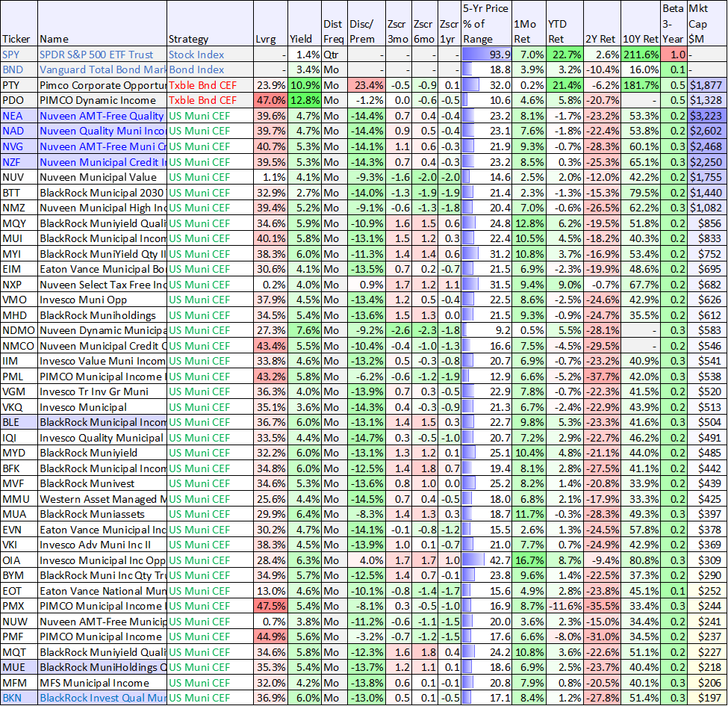Click PDO Txble Bnd CEF strategy cell
The image size is (728, 706).
[x=210, y=101]
